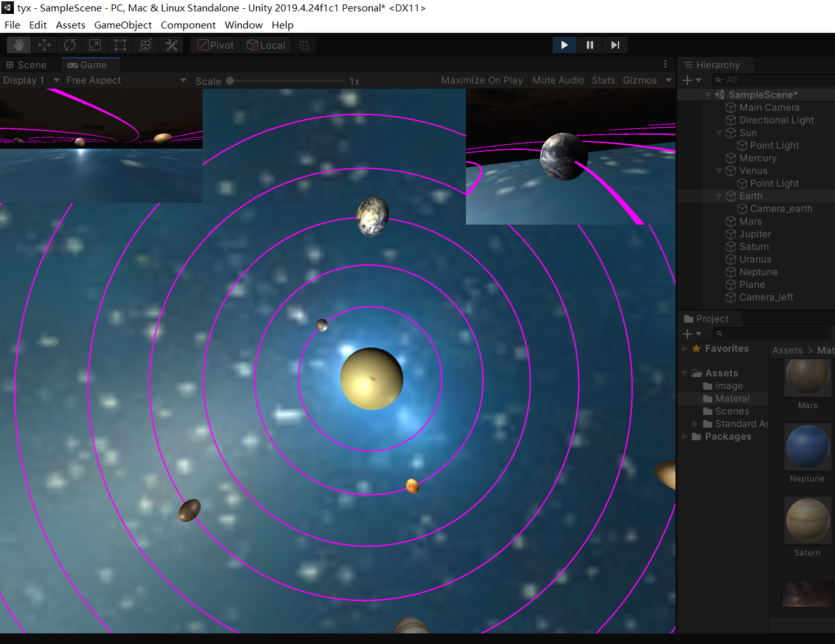The image size is (835, 644).
Task: Open the GameObject menu
Action: pyautogui.click(x=123, y=25)
